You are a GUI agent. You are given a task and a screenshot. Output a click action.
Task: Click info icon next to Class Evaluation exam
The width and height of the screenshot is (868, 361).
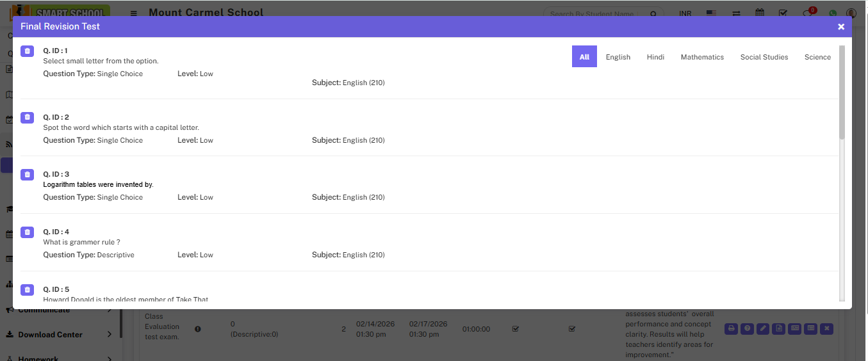coord(197,329)
